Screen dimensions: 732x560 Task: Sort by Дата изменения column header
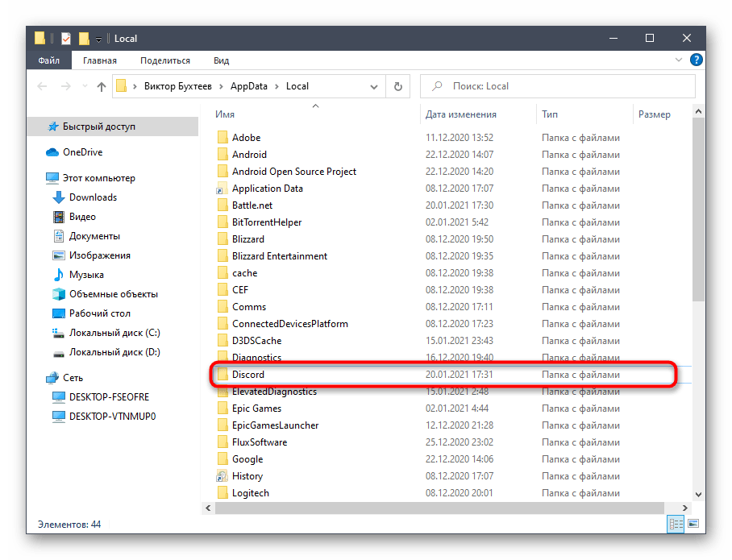pos(461,114)
